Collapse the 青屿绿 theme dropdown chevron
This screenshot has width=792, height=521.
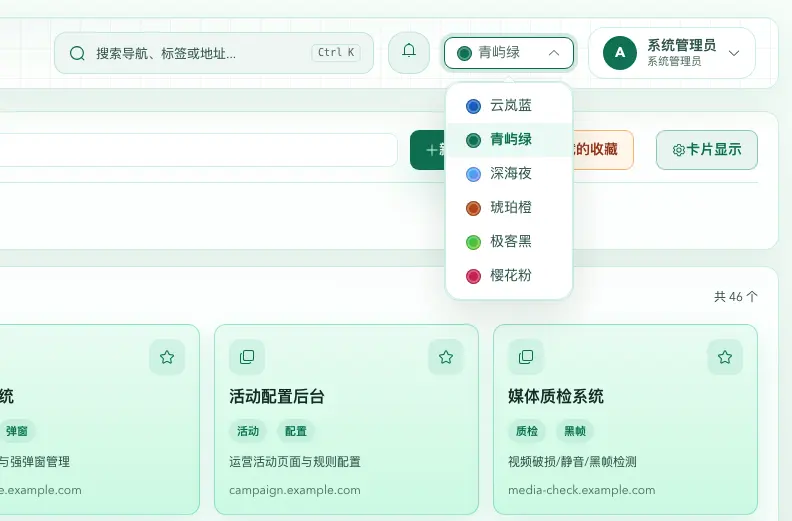(x=554, y=53)
